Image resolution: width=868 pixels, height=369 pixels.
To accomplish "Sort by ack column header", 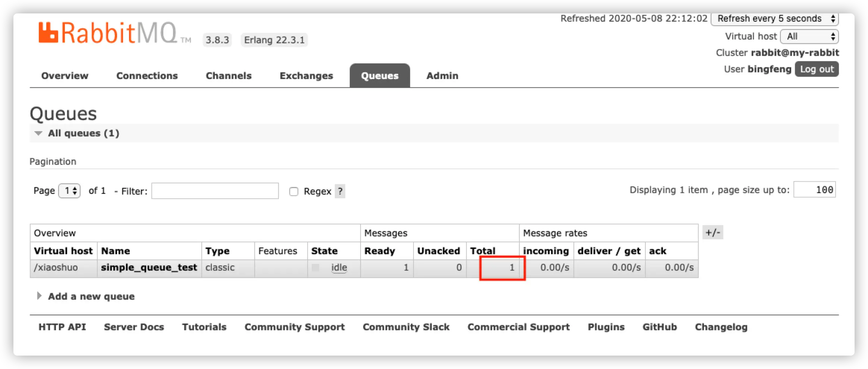I will click(657, 251).
